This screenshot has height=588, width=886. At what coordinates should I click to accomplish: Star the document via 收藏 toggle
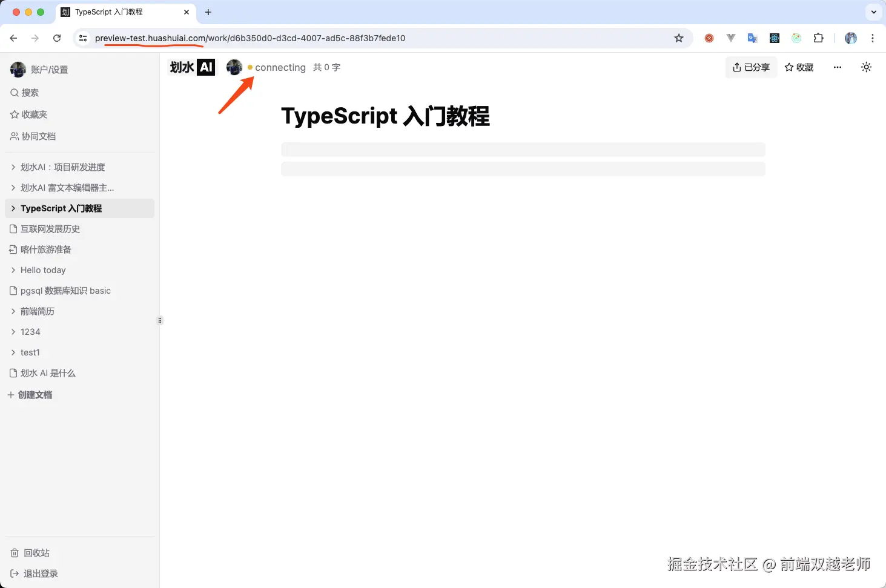pos(798,67)
